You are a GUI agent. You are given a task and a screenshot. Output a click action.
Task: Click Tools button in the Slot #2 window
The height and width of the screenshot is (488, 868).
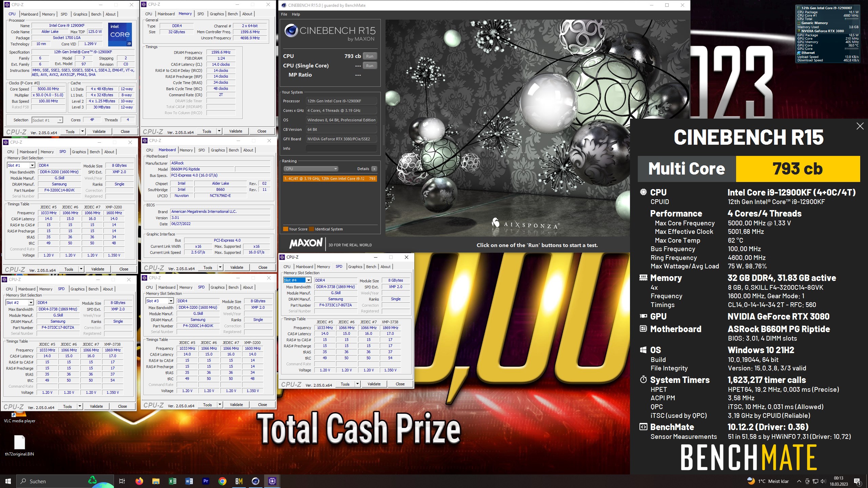coord(67,406)
